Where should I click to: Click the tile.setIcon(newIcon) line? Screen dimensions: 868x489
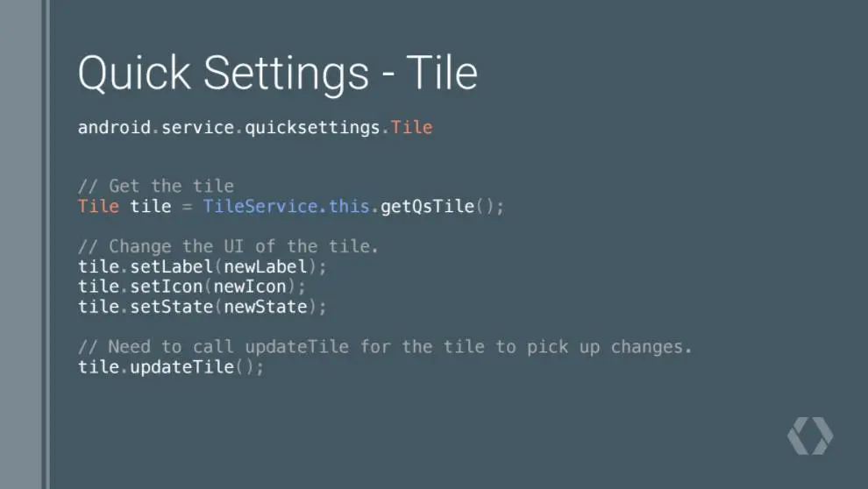(x=191, y=287)
